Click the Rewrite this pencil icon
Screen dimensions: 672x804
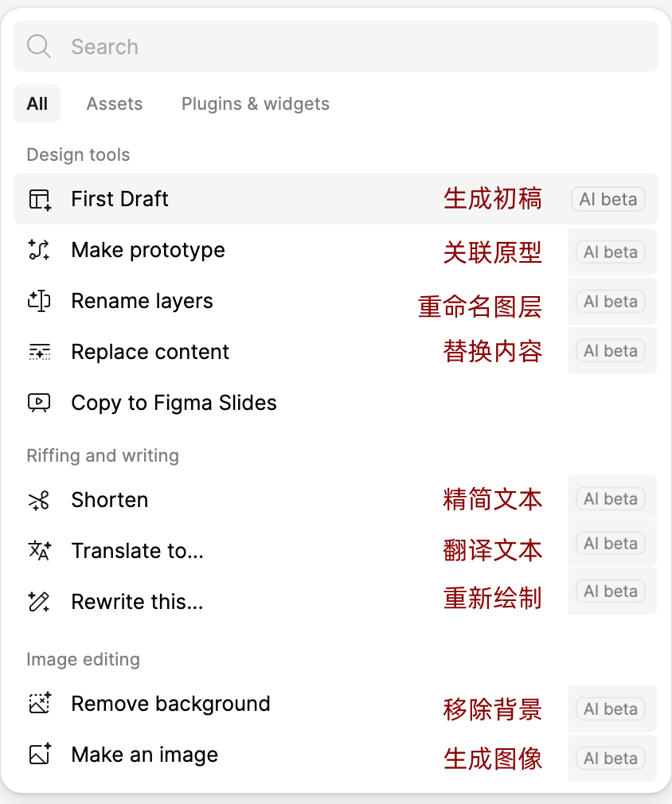pos(40,602)
